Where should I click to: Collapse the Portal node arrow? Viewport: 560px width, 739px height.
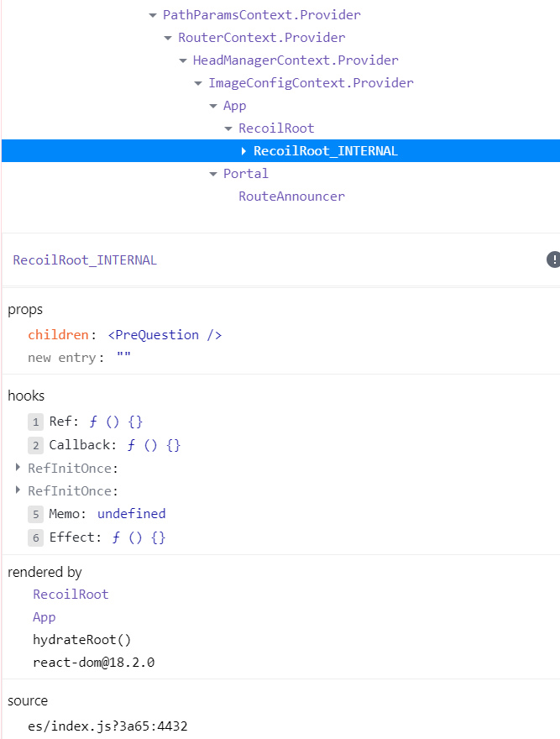tap(213, 174)
